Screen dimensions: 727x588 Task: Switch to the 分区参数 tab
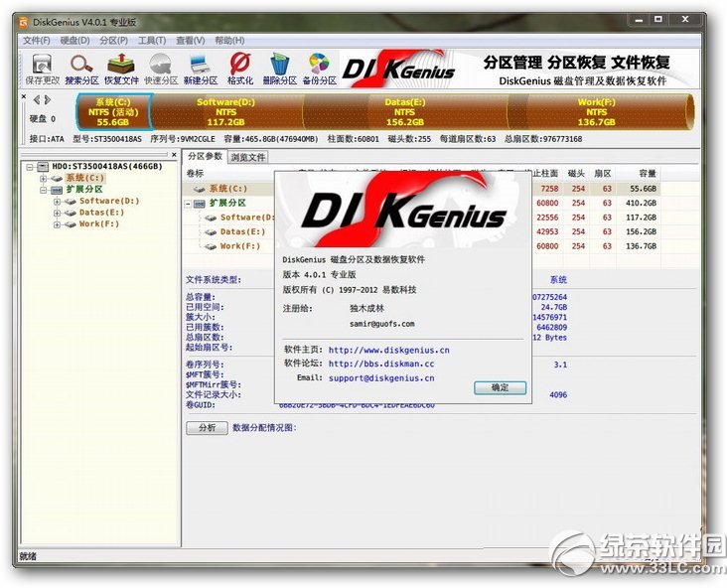[205, 156]
